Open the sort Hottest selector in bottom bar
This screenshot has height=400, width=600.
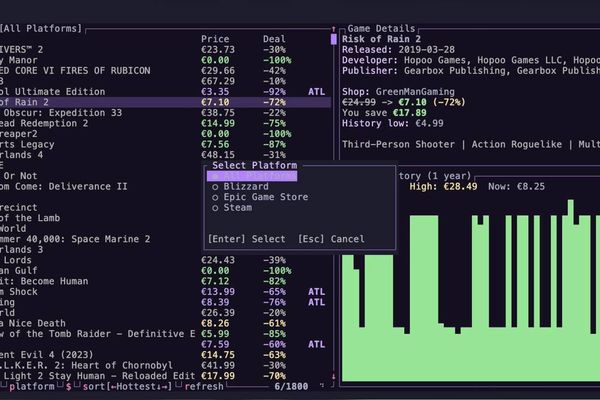(127, 387)
